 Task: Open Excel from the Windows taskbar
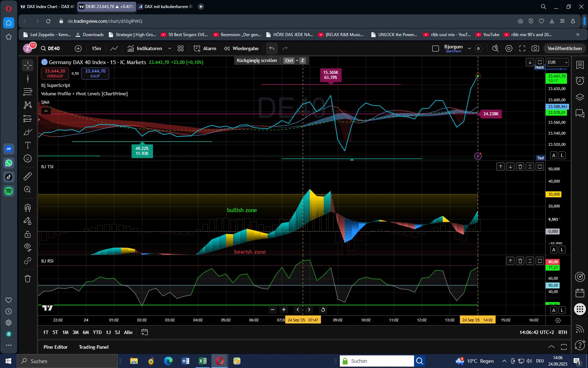[x=202, y=361]
